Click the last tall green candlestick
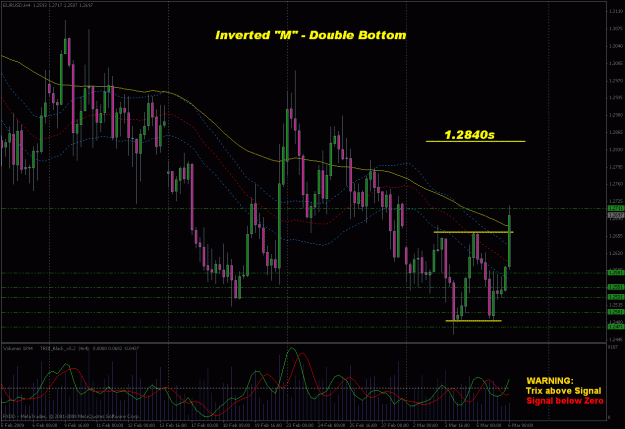 509,241
